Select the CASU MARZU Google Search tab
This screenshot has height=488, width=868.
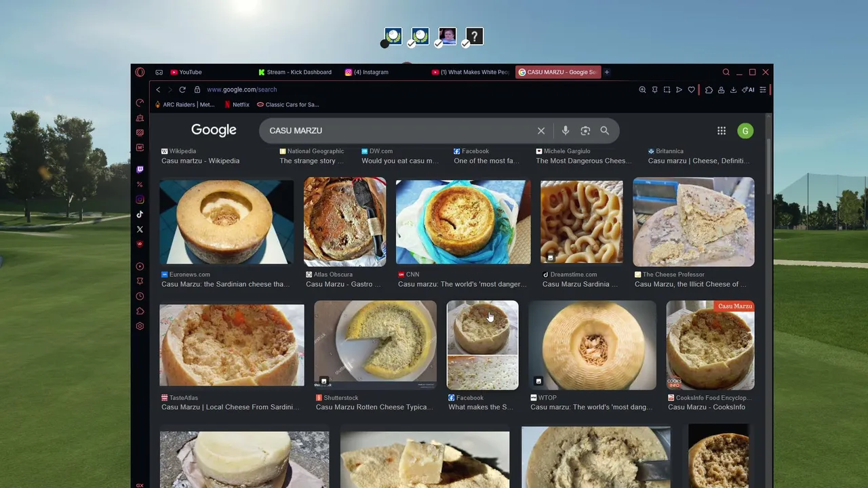pos(558,72)
